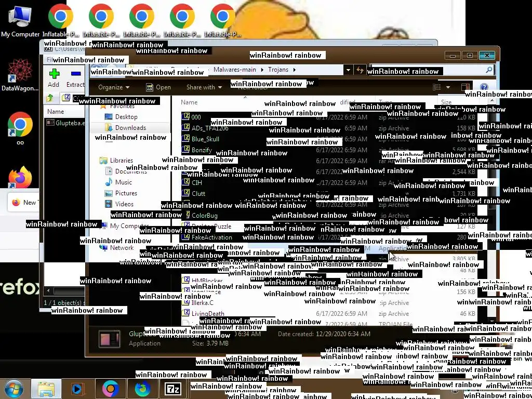The image size is (532, 399).
Task: Expand the arrow after Trojans breadcrumb
Action: coord(294,70)
